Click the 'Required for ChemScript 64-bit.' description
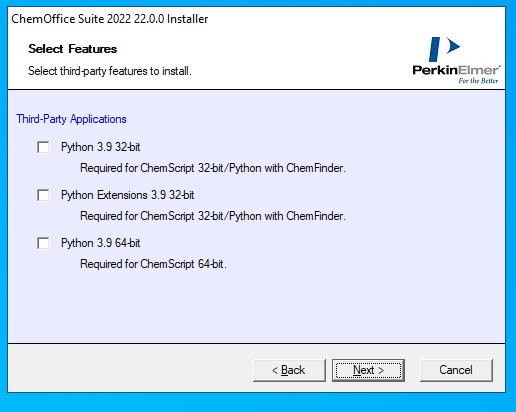This screenshot has height=412, width=516. pos(153,264)
